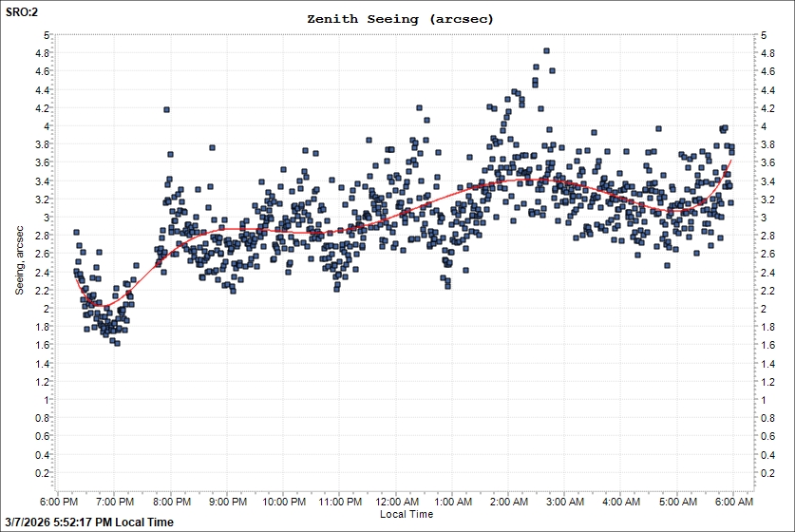Select the "0.2" label on the right y-axis

point(757,473)
